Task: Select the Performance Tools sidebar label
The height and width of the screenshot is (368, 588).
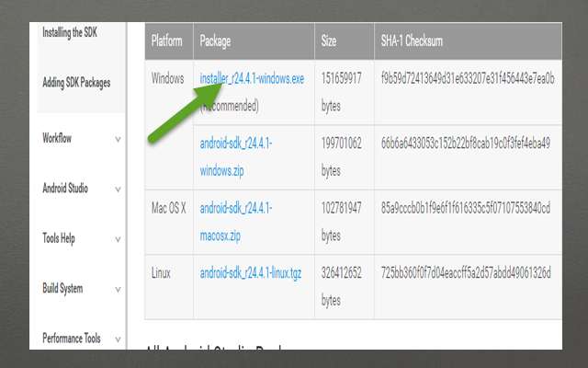Action: pos(71,339)
